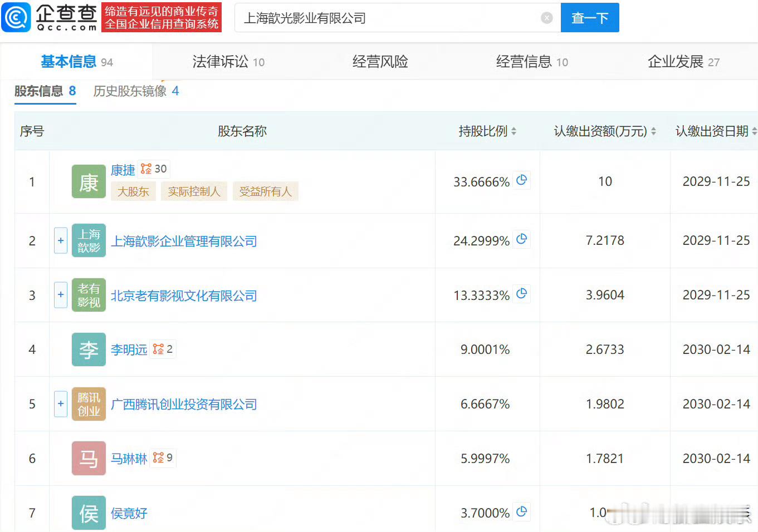Click the 实际控制人 tag

(x=194, y=191)
